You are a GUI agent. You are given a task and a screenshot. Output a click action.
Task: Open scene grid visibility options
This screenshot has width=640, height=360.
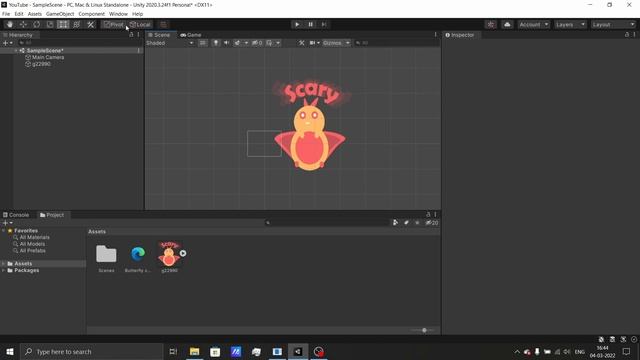[x=269, y=43]
